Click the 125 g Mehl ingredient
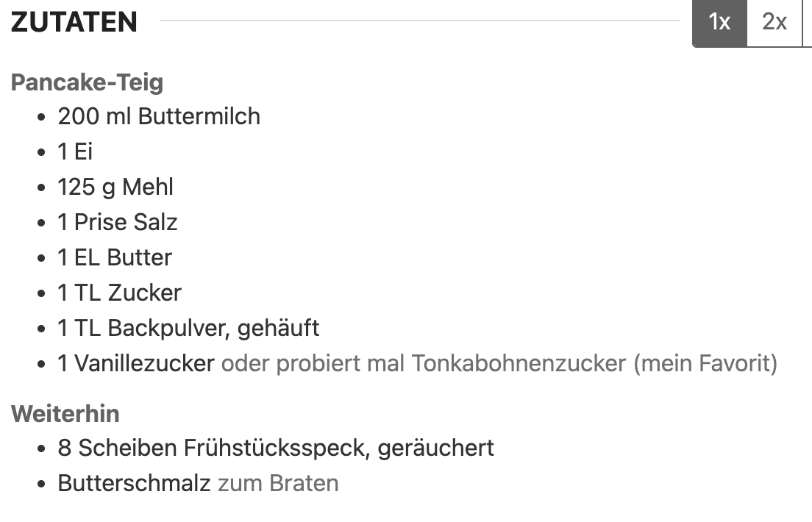812x522 pixels. [115, 187]
